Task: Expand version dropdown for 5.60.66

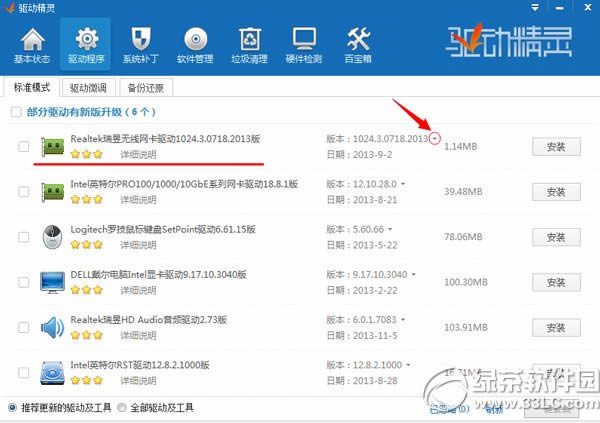Action: (x=390, y=229)
